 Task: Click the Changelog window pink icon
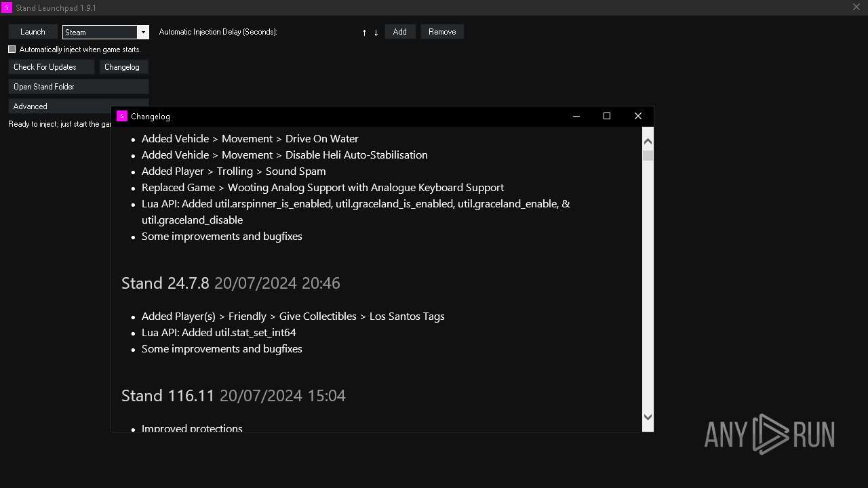tap(122, 116)
